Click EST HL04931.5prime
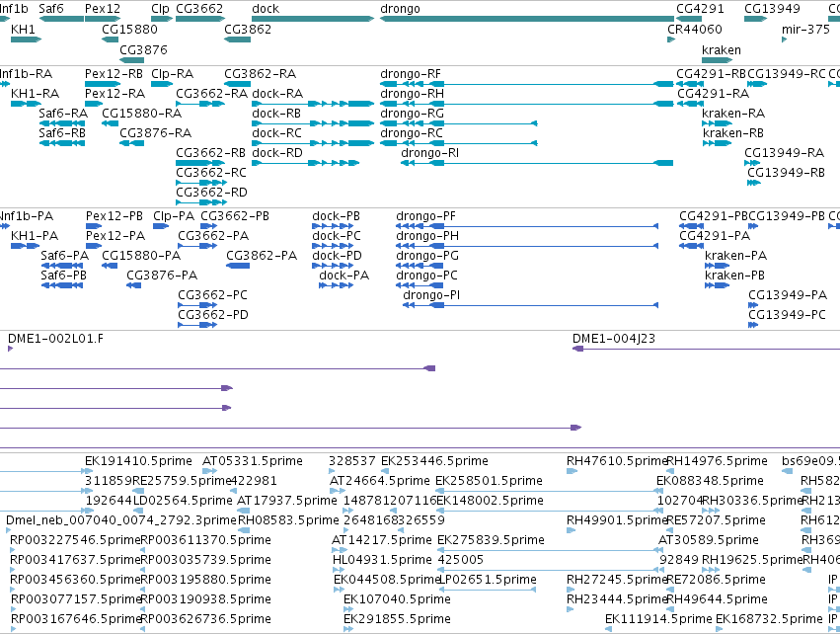This screenshot has height=634, width=840. [382, 561]
